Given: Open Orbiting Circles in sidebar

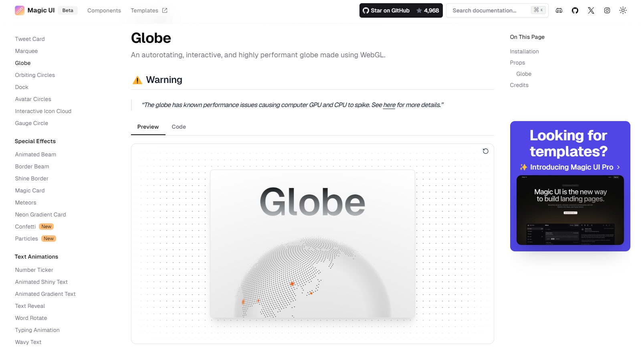Looking at the screenshot, I should 35,75.
